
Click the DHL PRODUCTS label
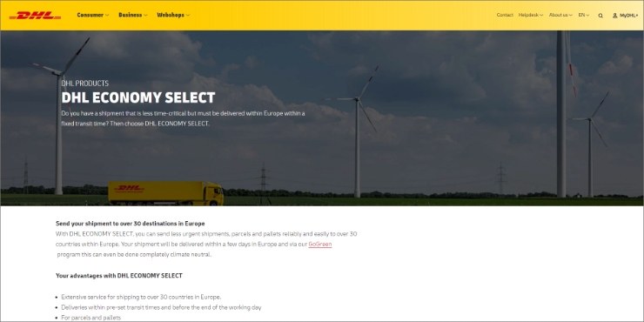point(85,84)
